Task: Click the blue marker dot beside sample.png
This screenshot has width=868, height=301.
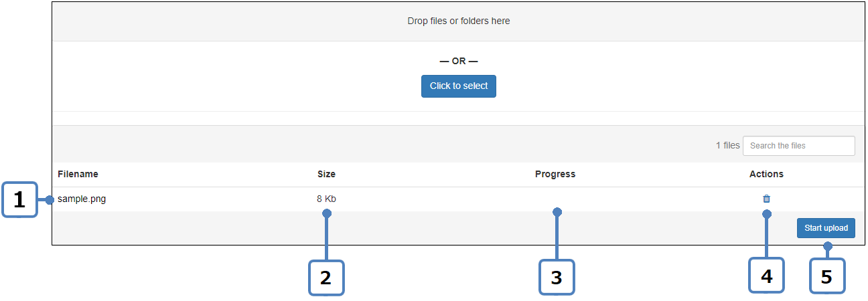Action: (x=50, y=199)
